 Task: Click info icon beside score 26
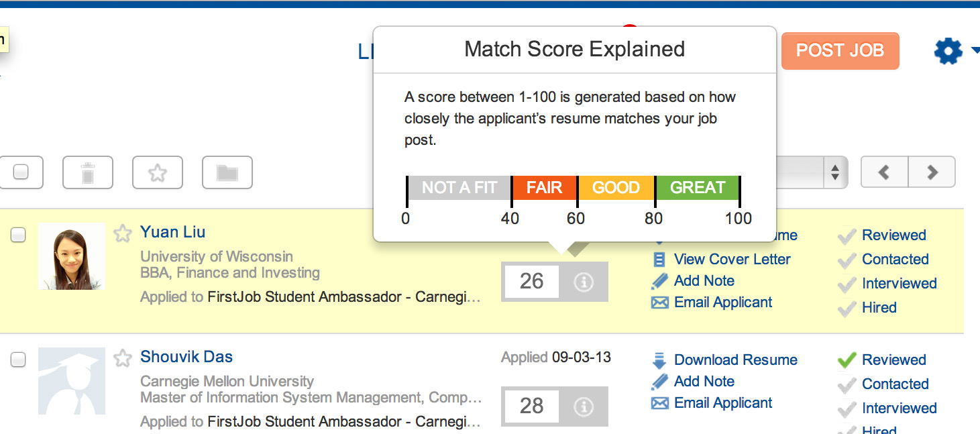pyautogui.click(x=584, y=282)
